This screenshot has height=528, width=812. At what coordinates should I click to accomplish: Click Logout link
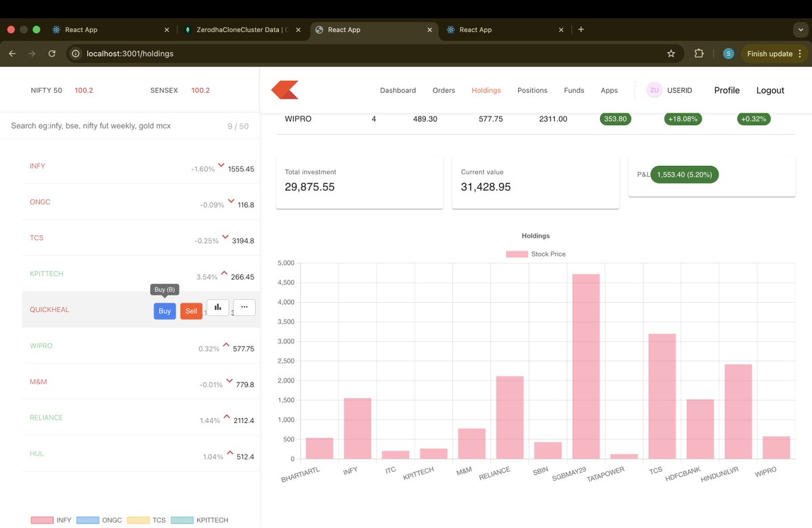click(770, 90)
